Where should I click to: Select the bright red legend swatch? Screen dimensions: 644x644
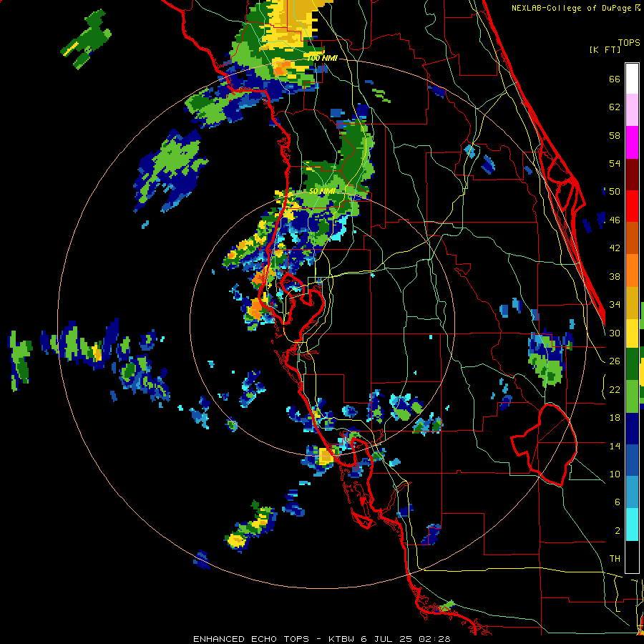pos(632,206)
